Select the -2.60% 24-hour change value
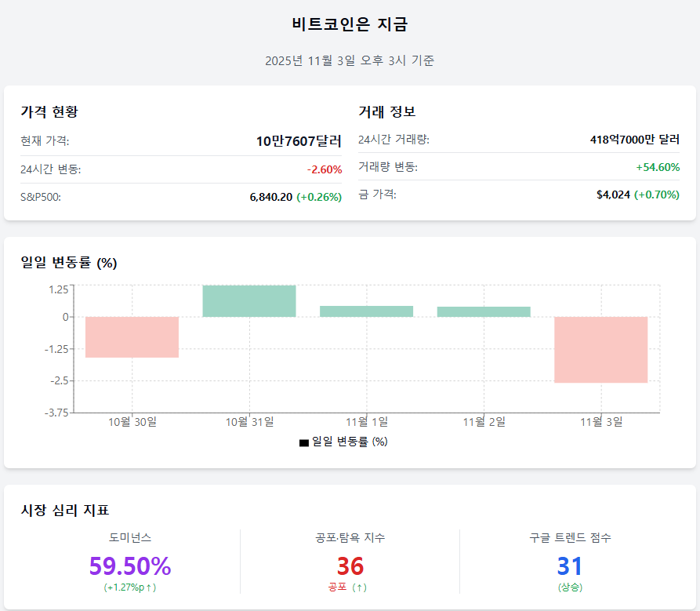The width and height of the screenshot is (700, 611). pos(324,169)
